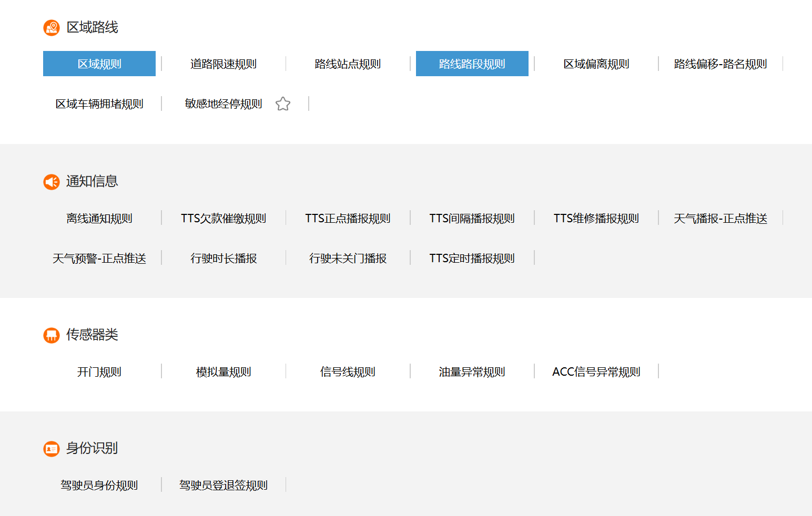This screenshot has width=812, height=516.
Task: Select the 离线通知规则 notification rule
Action: point(99,219)
